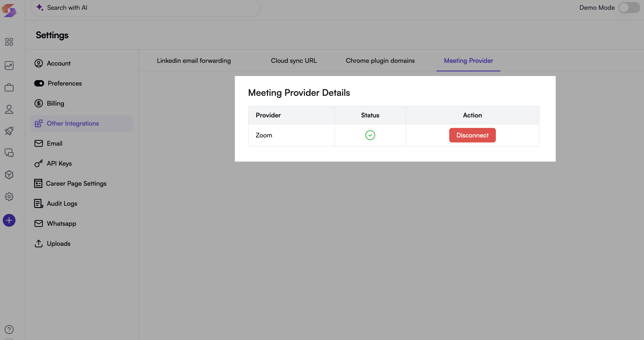The height and width of the screenshot is (340, 644).
Task: Open Whatsapp settings
Action: pyautogui.click(x=81, y=223)
